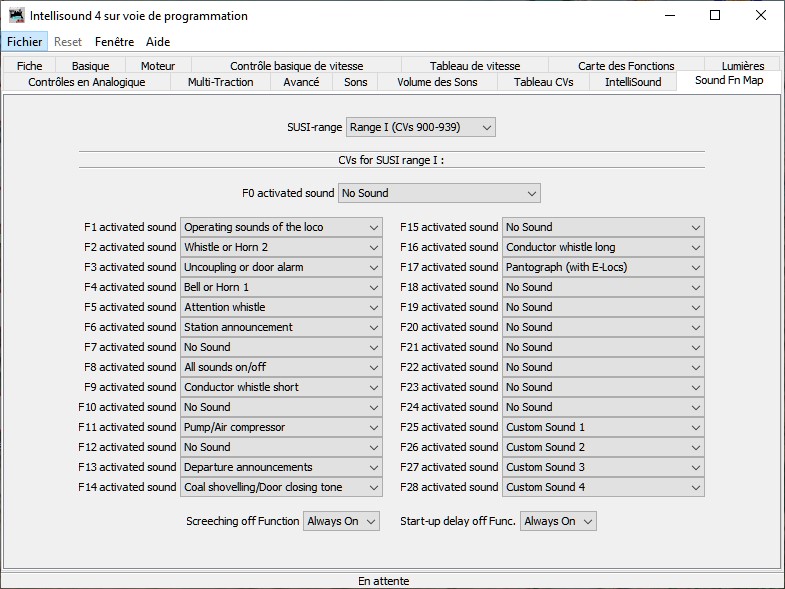Screen dimensions: 785x589
Task: Open F12 activated sound dropdown
Action: (x=281, y=448)
